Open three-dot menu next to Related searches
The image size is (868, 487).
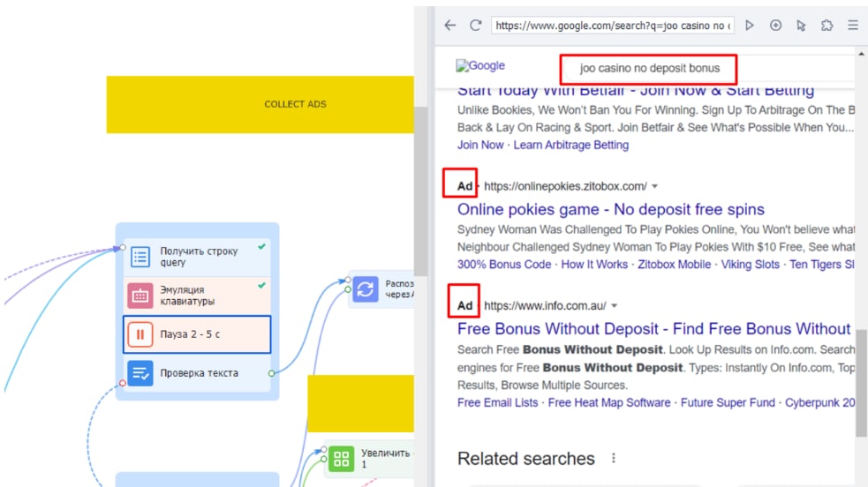[614, 459]
